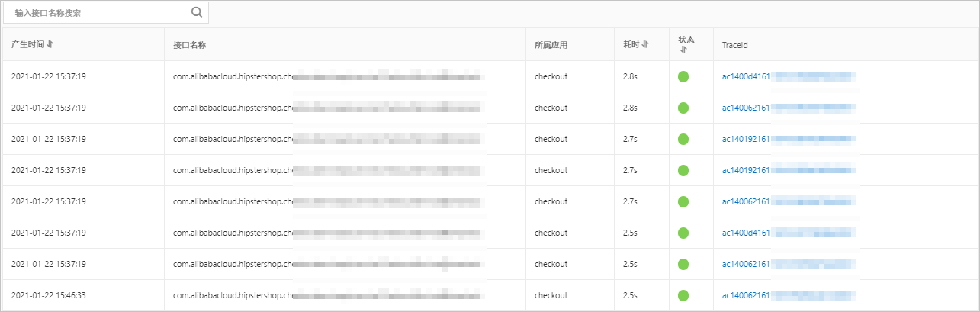This screenshot has width=980, height=312.
Task: Click the 2.8s duration in first row
Action: pos(630,76)
